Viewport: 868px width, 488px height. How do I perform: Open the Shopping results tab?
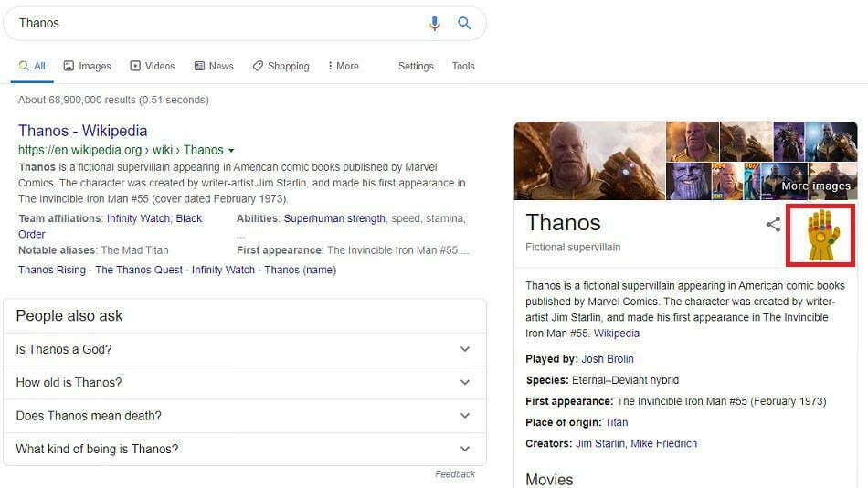(281, 66)
